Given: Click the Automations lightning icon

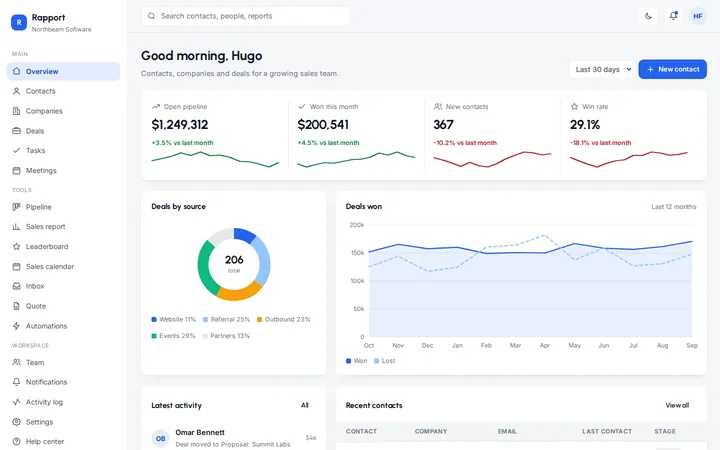Looking at the screenshot, I should [17, 326].
